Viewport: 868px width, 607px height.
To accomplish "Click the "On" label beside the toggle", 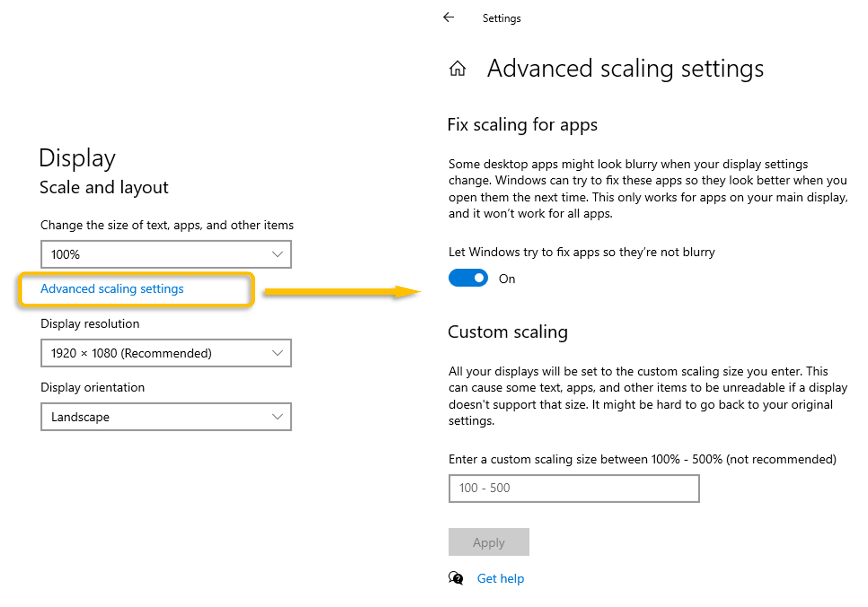I will [x=507, y=279].
